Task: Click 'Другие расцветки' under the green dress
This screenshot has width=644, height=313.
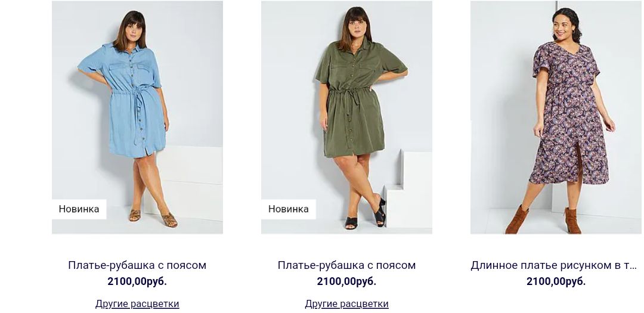Action: (346, 304)
